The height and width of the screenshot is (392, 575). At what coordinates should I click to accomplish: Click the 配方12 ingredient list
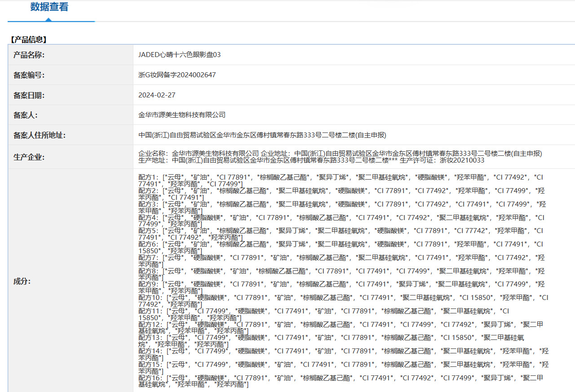tap(341, 328)
